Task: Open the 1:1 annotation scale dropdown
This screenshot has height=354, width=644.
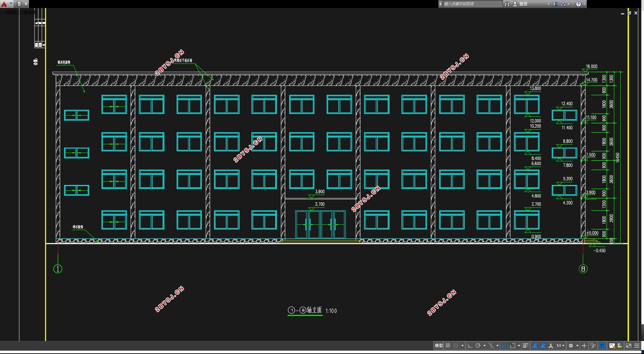Action: (x=560, y=346)
